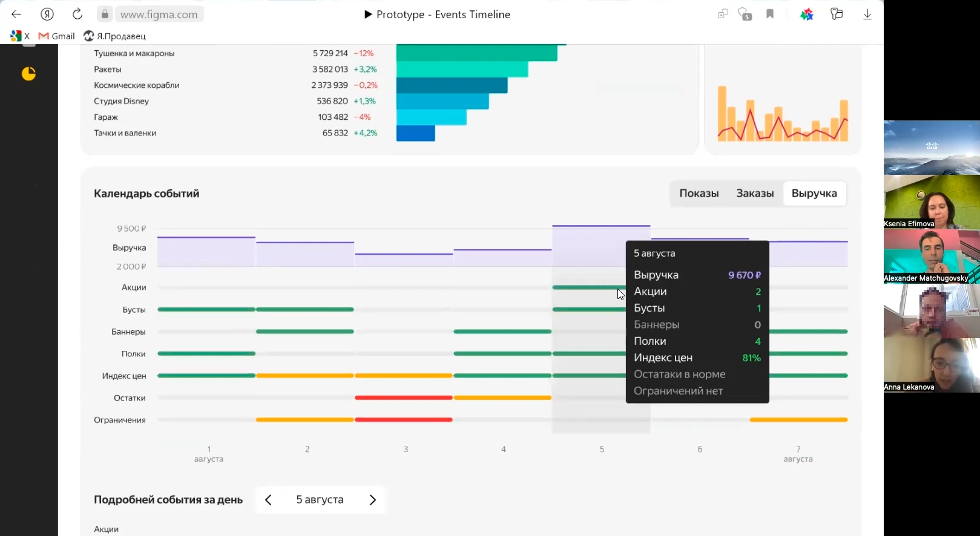The height and width of the screenshot is (536, 980).
Task: Click the Остатки row label
Action: click(x=130, y=398)
